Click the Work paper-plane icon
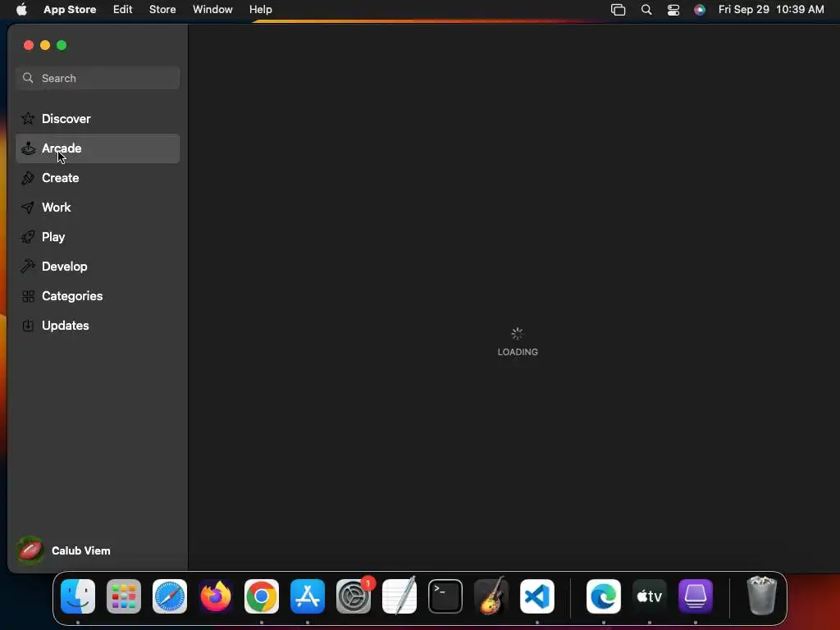This screenshot has width=840, height=630. (x=28, y=208)
